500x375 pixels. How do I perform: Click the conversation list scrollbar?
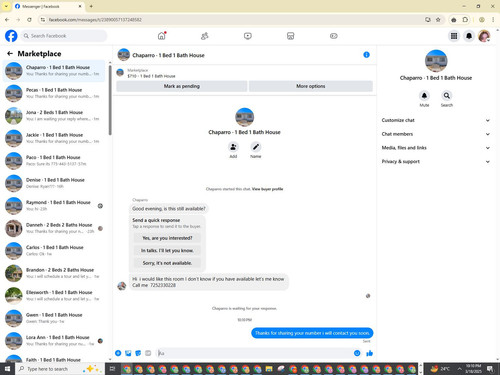110,100
